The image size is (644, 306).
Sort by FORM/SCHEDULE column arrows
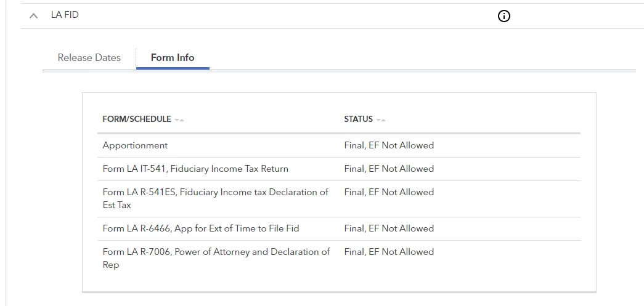(179, 120)
